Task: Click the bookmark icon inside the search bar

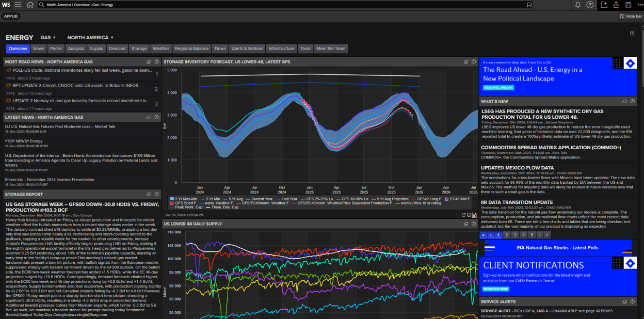Action: coord(529,5)
